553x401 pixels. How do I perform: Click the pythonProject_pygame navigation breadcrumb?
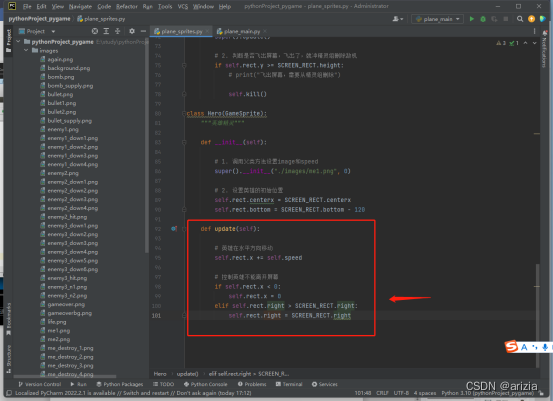coord(40,19)
